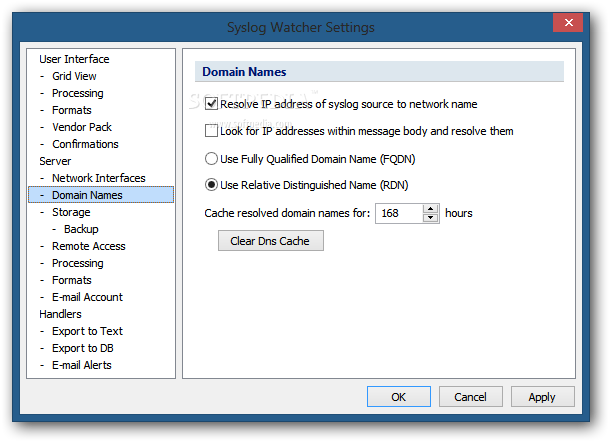Click the 'hours' unit label
Image resolution: width=610 pixels, height=442 pixels.
tap(459, 213)
